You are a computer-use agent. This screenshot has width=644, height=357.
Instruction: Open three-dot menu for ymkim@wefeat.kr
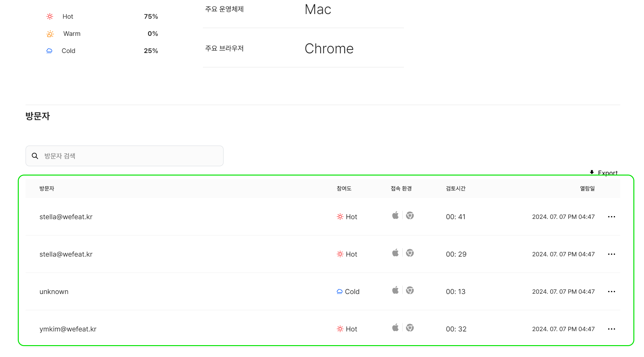(611, 329)
